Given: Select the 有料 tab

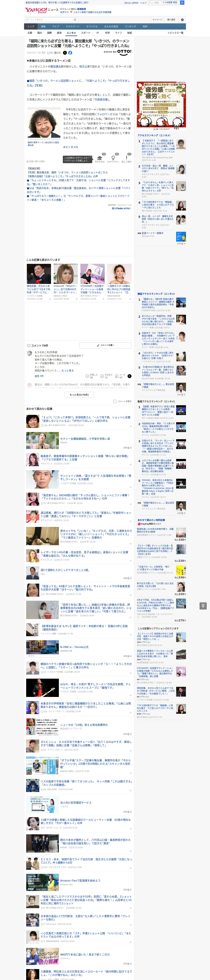Looking at the screenshot, I should [x=145, y=26].
